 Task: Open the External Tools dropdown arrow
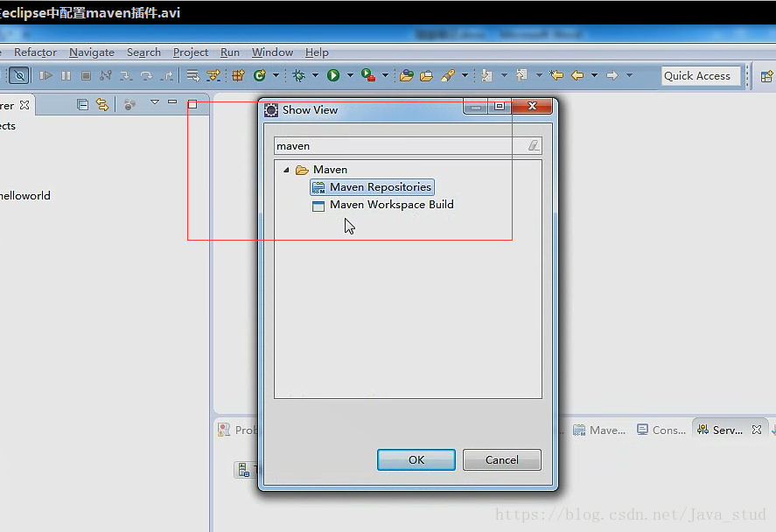(x=385, y=76)
